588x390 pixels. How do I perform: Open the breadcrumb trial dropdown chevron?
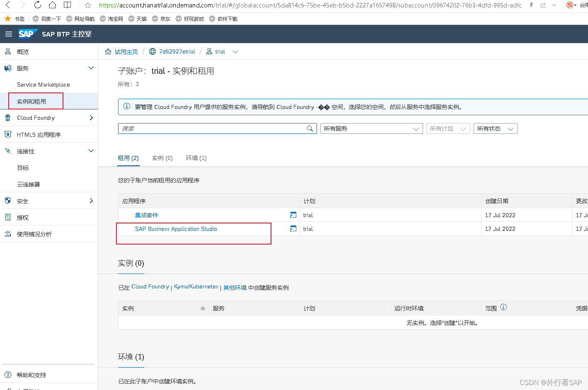(x=235, y=52)
